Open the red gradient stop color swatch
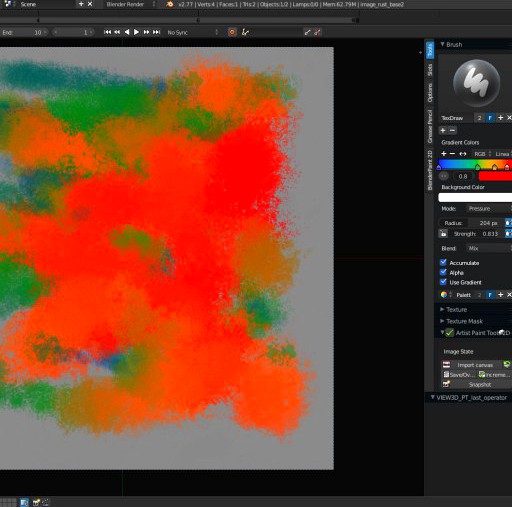This screenshot has height=507, width=512. point(495,176)
